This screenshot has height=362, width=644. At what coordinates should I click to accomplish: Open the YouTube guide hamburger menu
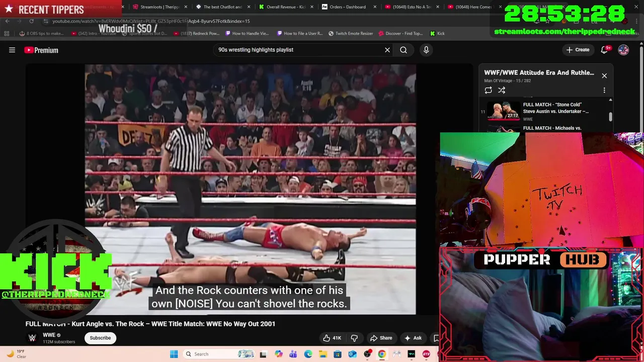[12, 50]
